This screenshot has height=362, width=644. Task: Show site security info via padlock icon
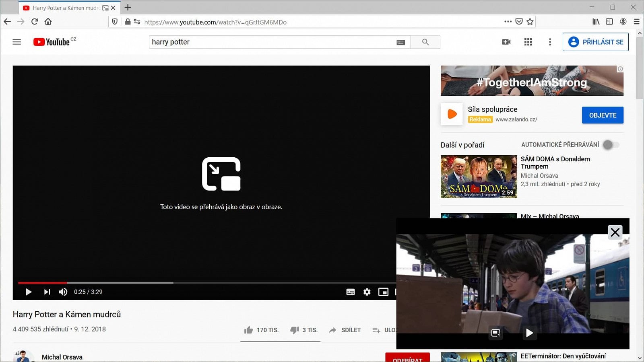click(128, 22)
